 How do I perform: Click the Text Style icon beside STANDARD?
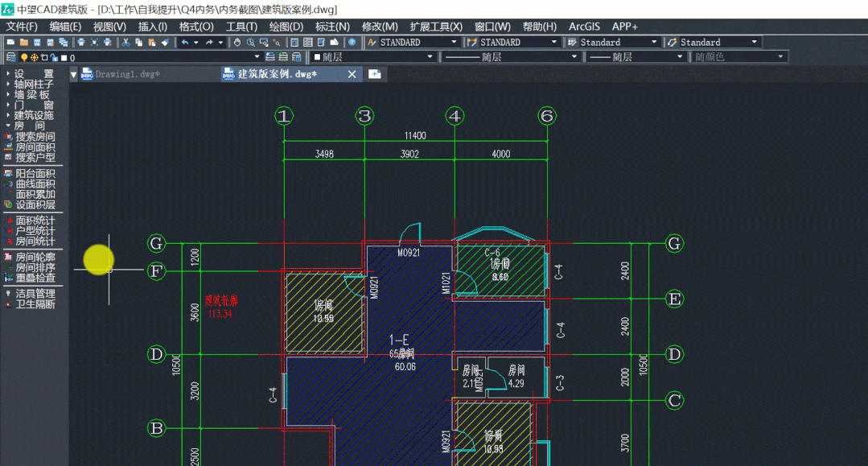(372, 42)
